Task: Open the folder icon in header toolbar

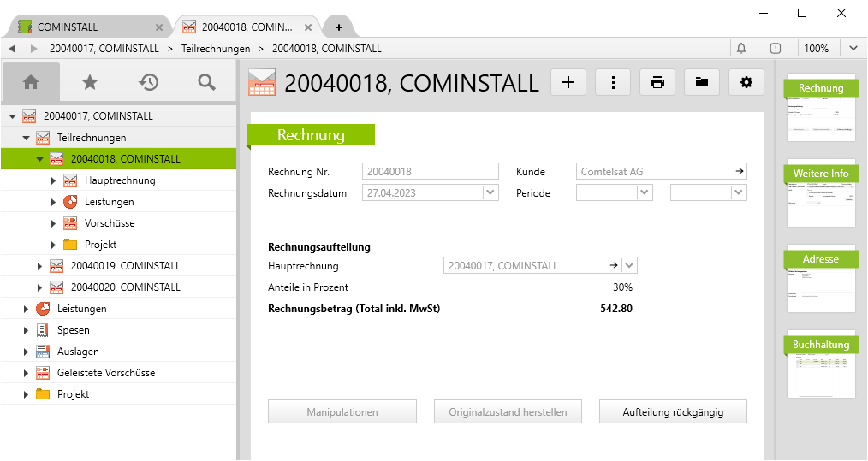Action: (702, 82)
